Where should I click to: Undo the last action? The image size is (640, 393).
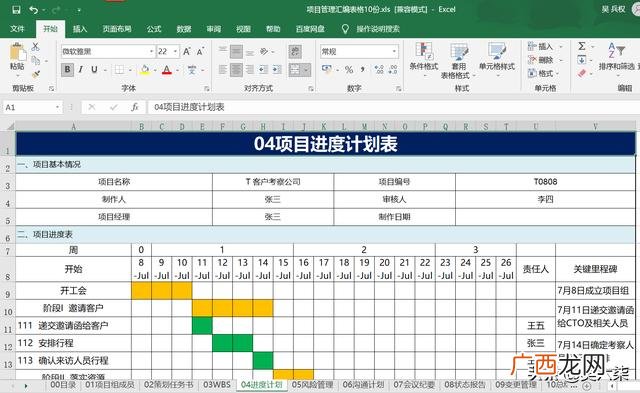click(x=34, y=10)
